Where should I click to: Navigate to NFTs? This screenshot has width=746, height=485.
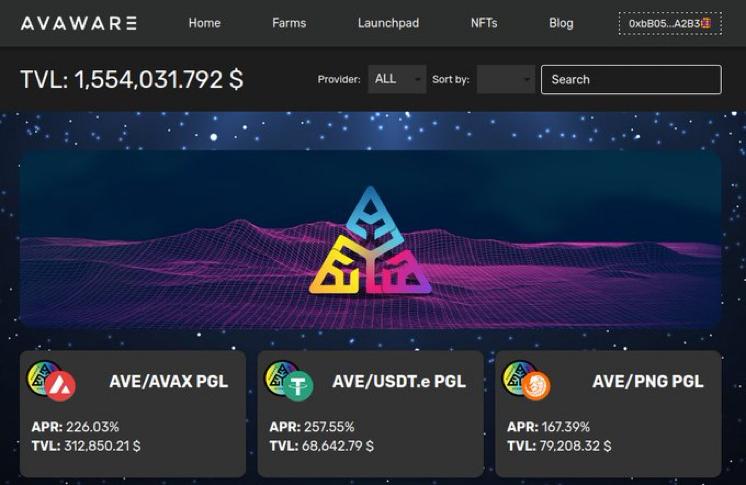pyautogui.click(x=484, y=23)
